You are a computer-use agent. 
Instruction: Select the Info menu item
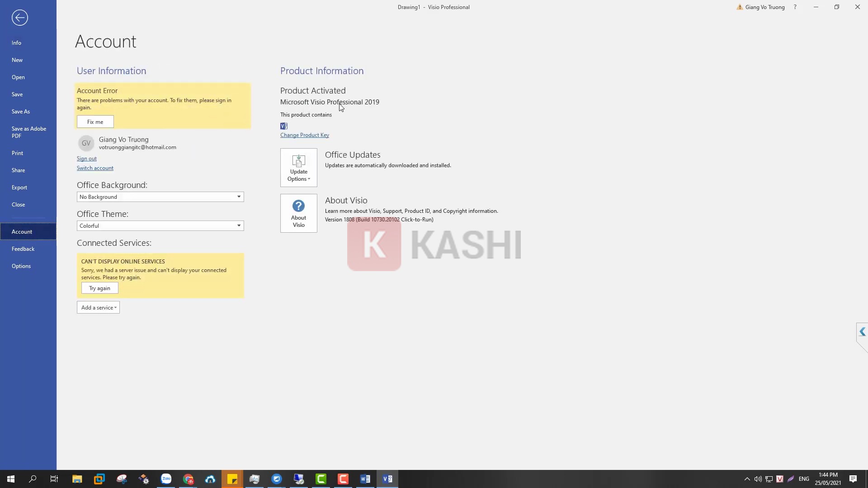(x=17, y=43)
